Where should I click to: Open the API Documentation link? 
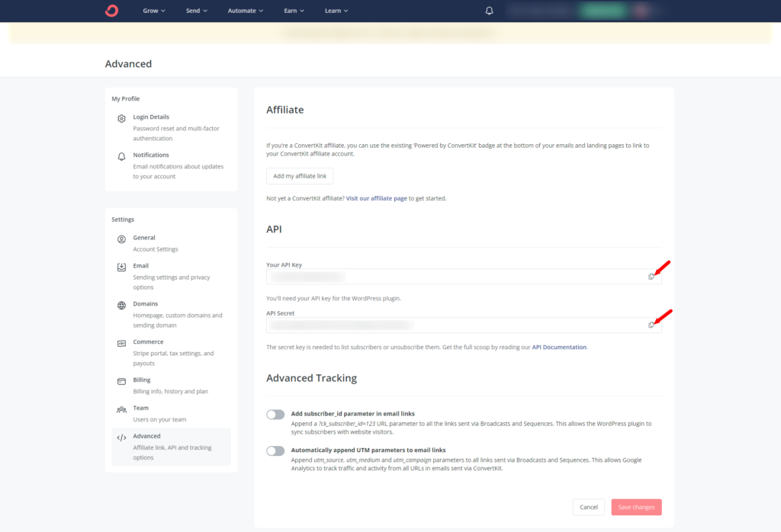click(x=559, y=348)
